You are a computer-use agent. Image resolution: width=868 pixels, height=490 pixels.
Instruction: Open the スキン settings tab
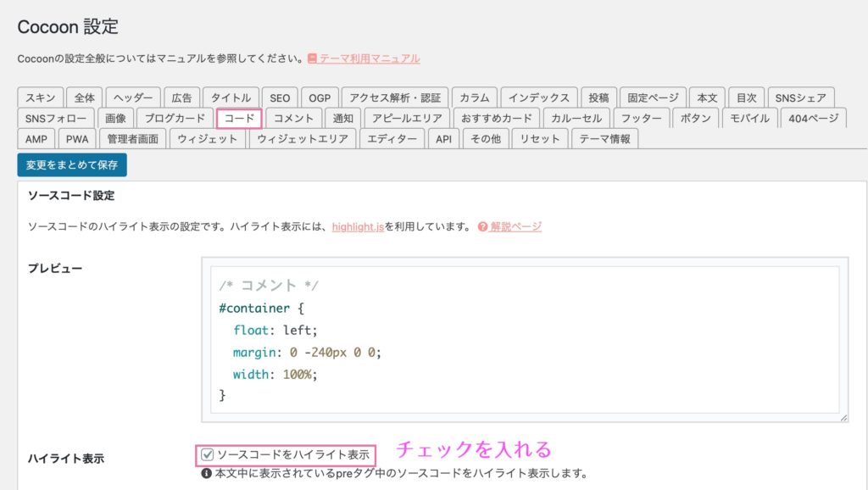coord(41,97)
